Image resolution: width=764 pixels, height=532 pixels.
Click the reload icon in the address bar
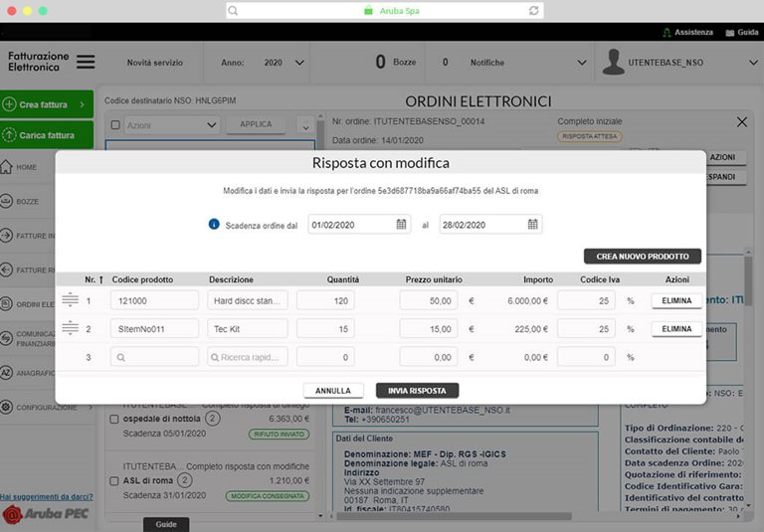[x=534, y=10]
